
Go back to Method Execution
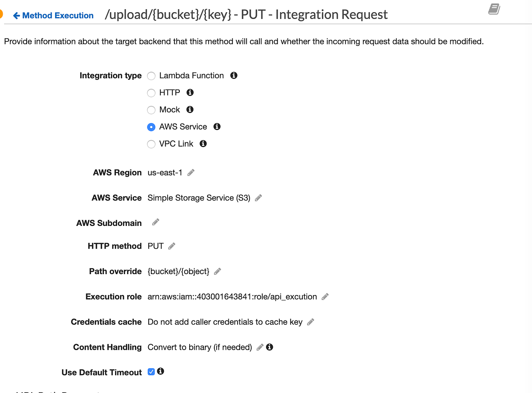pos(53,16)
